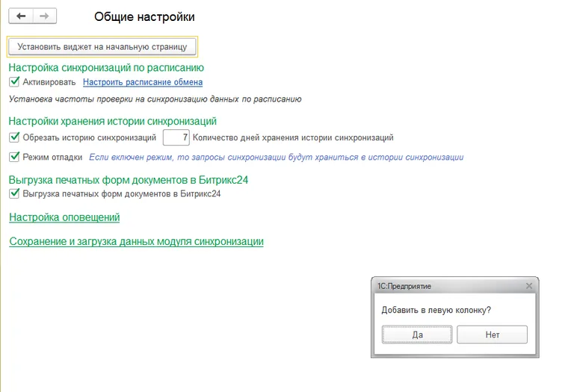Click the dialog question 'Добавить в левую колонку?'
Screen dimensions: 574x392
436,310
